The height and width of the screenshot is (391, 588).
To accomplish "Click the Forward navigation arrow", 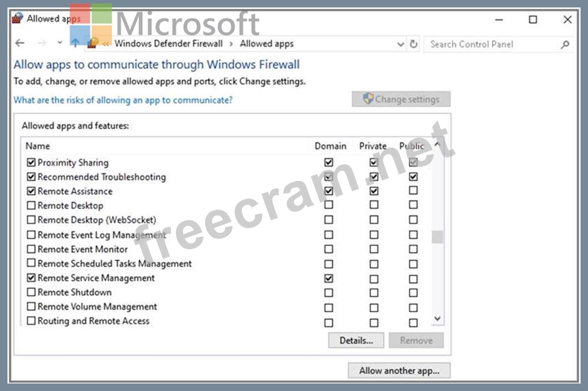I will 42,43.
